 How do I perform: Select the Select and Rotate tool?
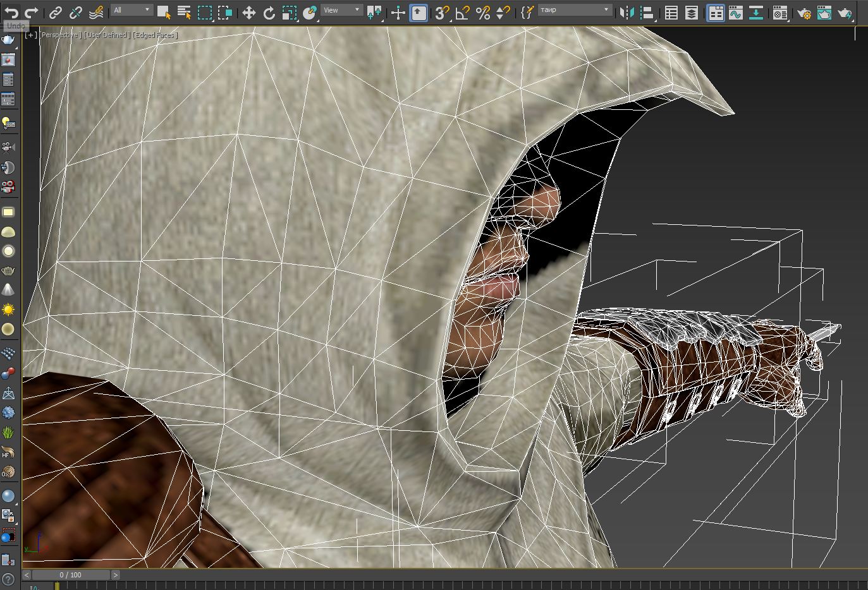(x=269, y=13)
